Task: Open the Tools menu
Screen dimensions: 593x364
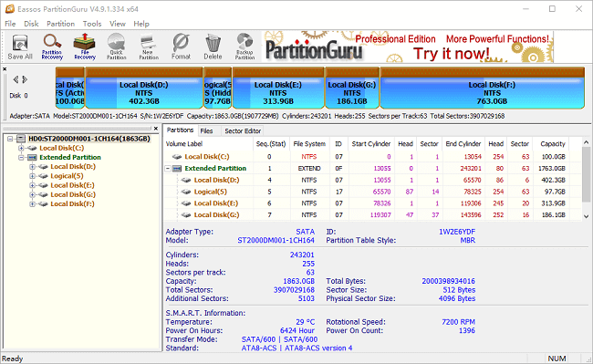Action: tap(92, 24)
